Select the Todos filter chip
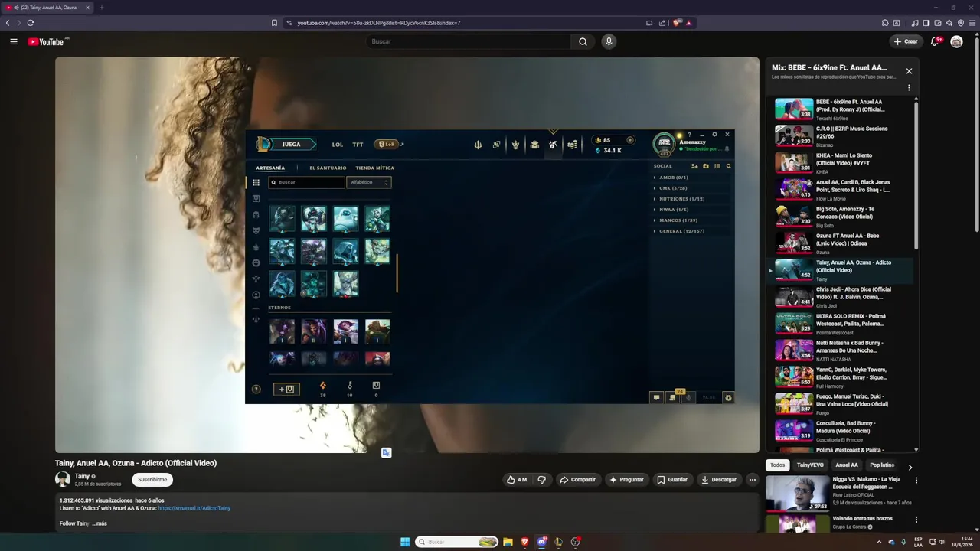 777,465
